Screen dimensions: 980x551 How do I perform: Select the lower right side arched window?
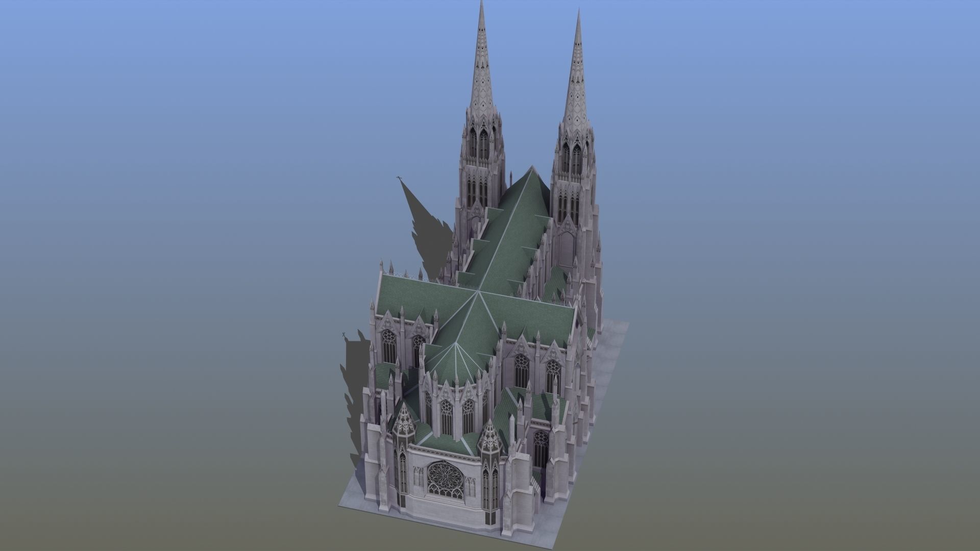pos(541,449)
